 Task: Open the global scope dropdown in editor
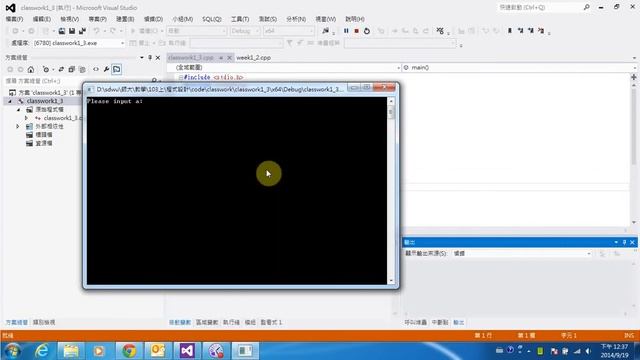[287, 68]
